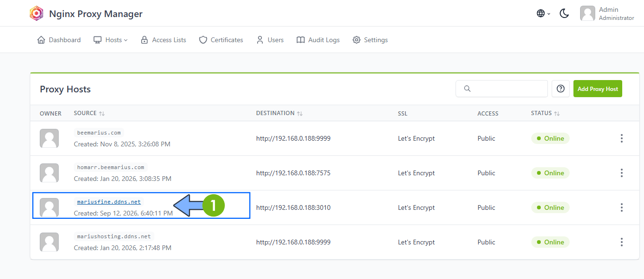Open the Admin user avatar menu
This screenshot has height=279, width=644.
(x=588, y=13)
